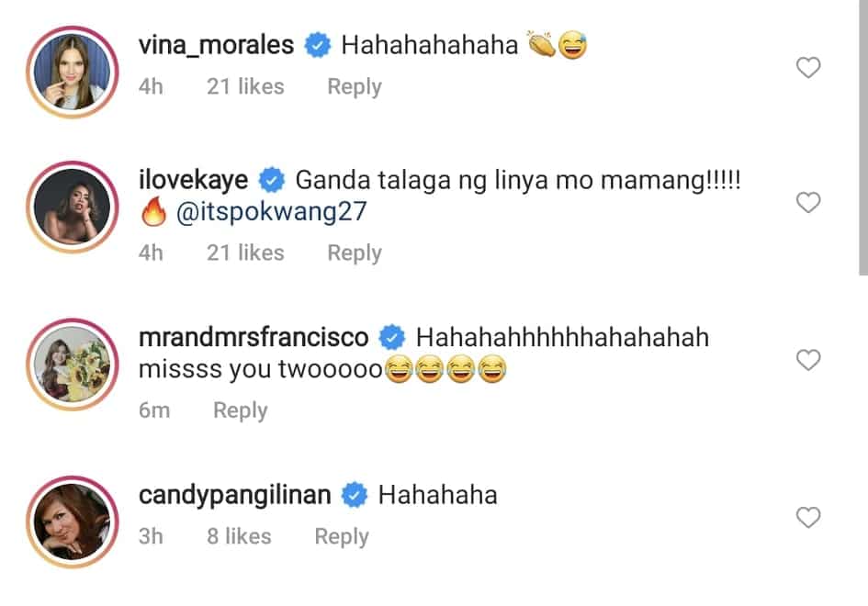This screenshot has height=606, width=868.
Task: View the 8 likes on candypangilinan's comment
Action: point(239,536)
